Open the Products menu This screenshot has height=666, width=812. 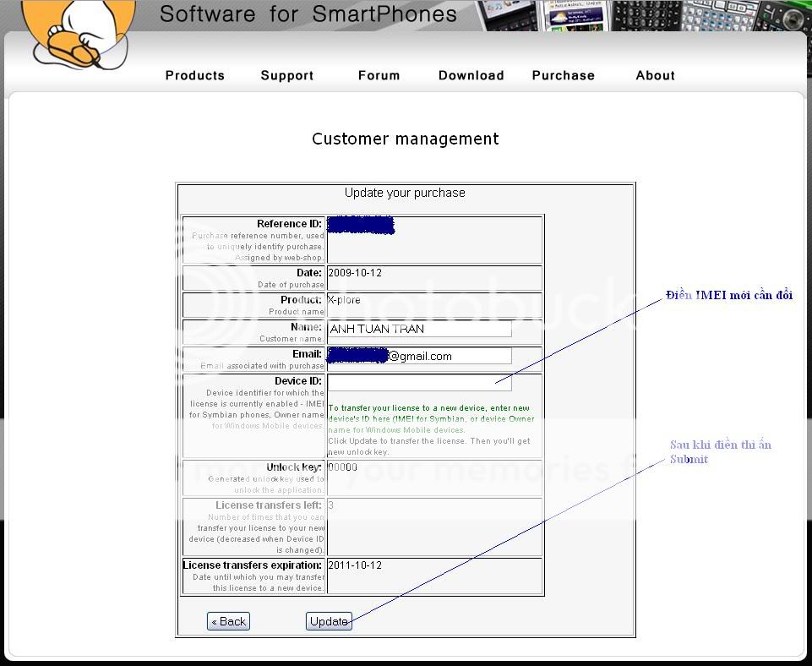(x=195, y=75)
